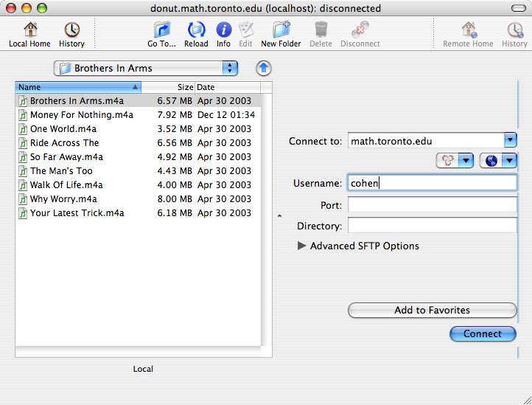Go to Remote Home
Screen dimensions: 532x405
468,35
